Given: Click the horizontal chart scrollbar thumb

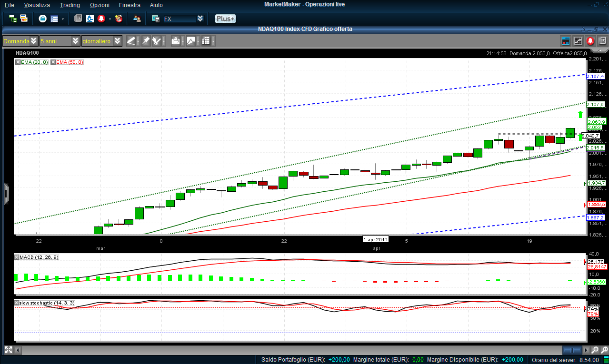Looking at the screenshot, I should 572,350.
